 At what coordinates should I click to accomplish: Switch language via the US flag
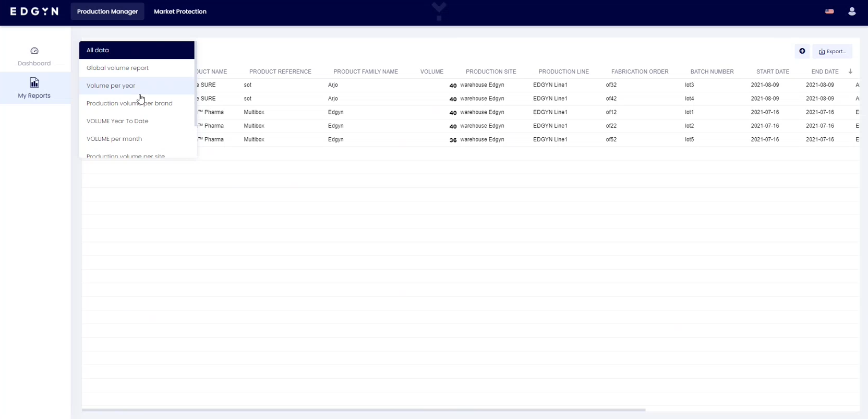829,11
